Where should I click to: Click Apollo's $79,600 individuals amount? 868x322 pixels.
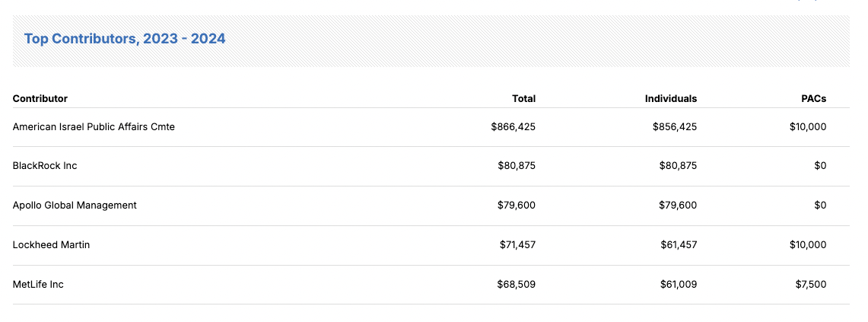pyautogui.click(x=678, y=205)
